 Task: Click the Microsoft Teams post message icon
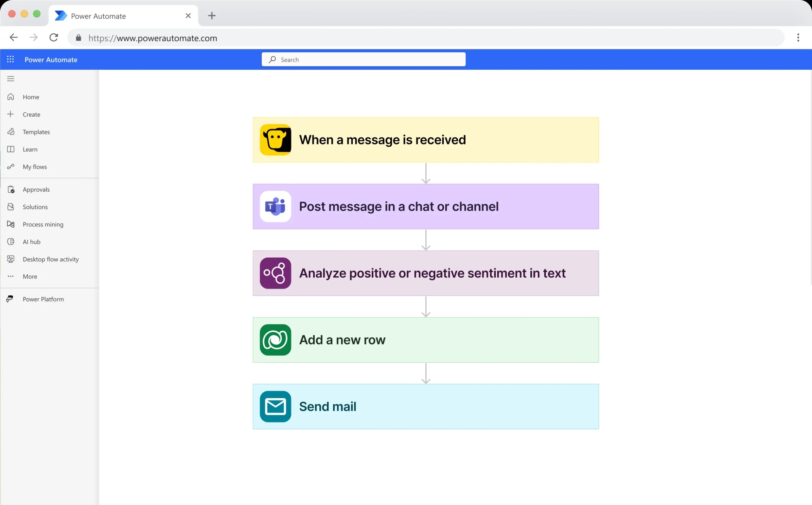[275, 207]
